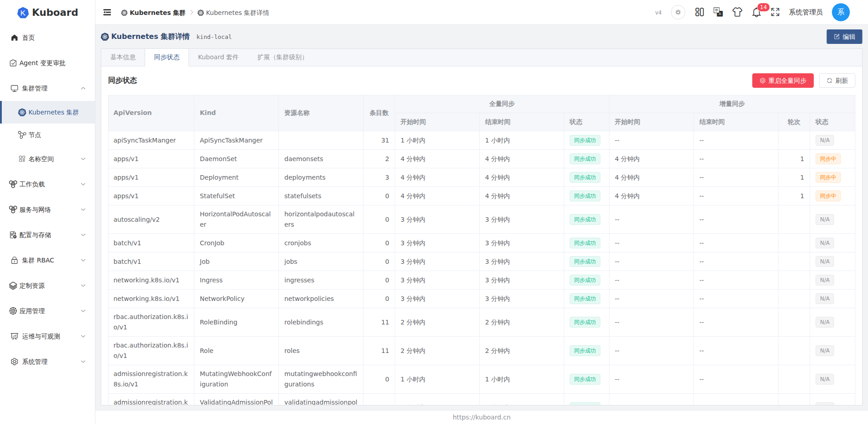Image resolution: width=868 pixels, height=424 pixels.
Task: Click the 应用管理 sidebar icon
Action: 13,311
